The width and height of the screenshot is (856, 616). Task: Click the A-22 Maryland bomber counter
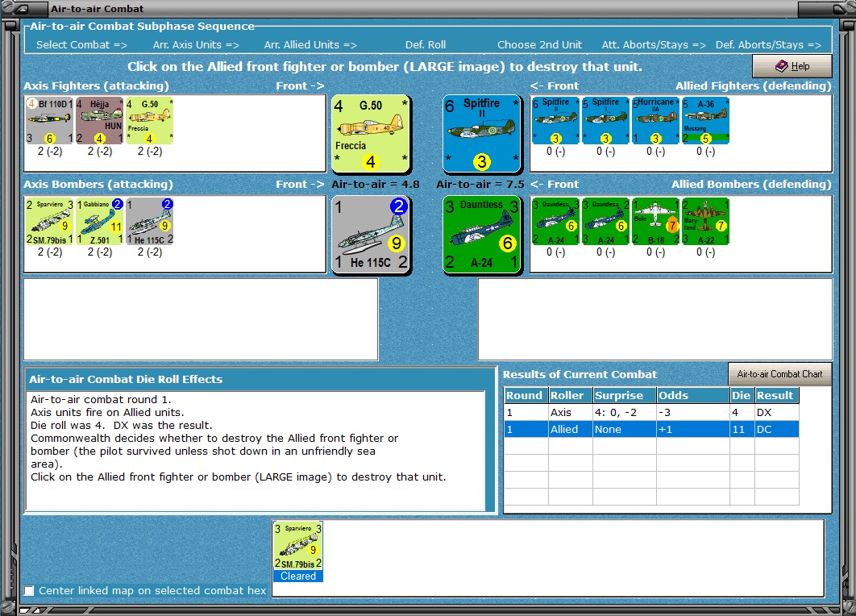click(705, 221)
